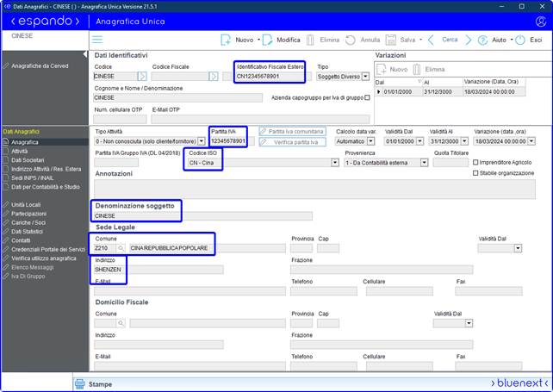Open the Unità Locali sidebar item
553x392 pixels.
pos(26,205)
